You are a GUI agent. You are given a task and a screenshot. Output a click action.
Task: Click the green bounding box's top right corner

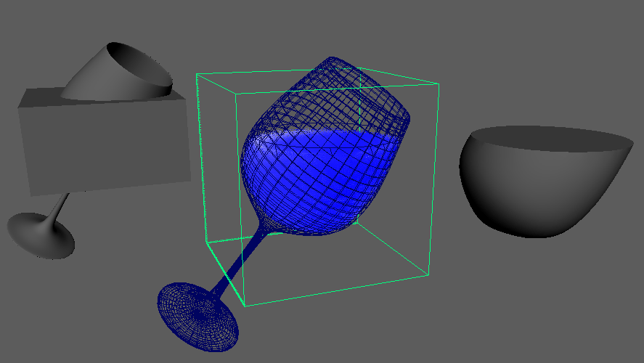pos(439,84)
